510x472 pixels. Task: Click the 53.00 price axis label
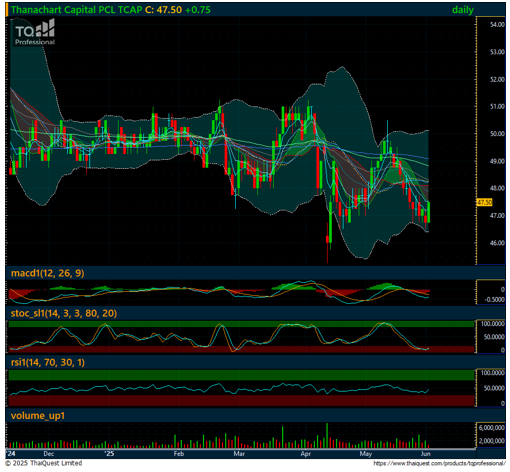pos(497,52)
